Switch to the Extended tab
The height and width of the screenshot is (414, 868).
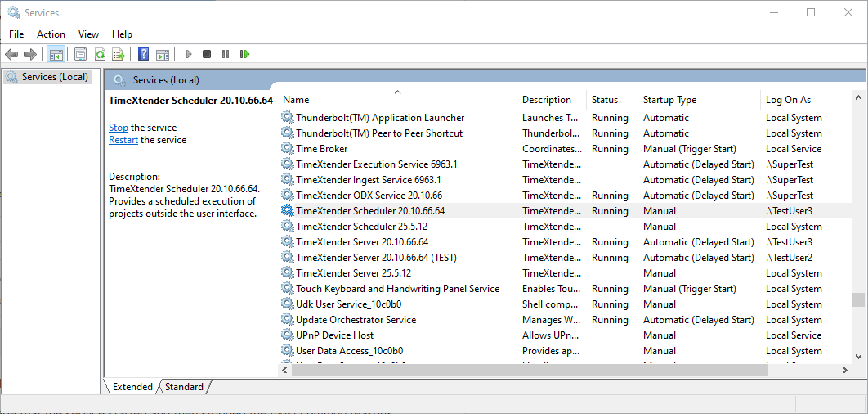(132, 387)
